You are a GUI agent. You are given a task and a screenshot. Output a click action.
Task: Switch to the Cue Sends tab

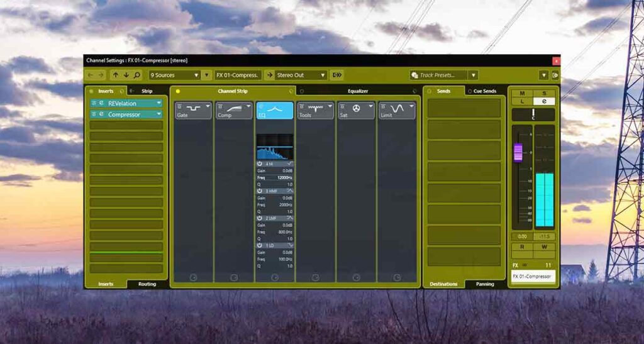click(x=485, y=91)
